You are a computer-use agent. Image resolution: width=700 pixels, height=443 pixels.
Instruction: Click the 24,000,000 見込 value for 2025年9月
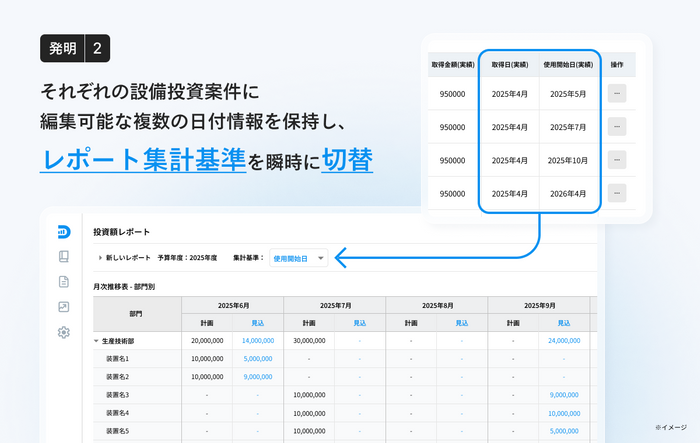click(x=564, y=340)
